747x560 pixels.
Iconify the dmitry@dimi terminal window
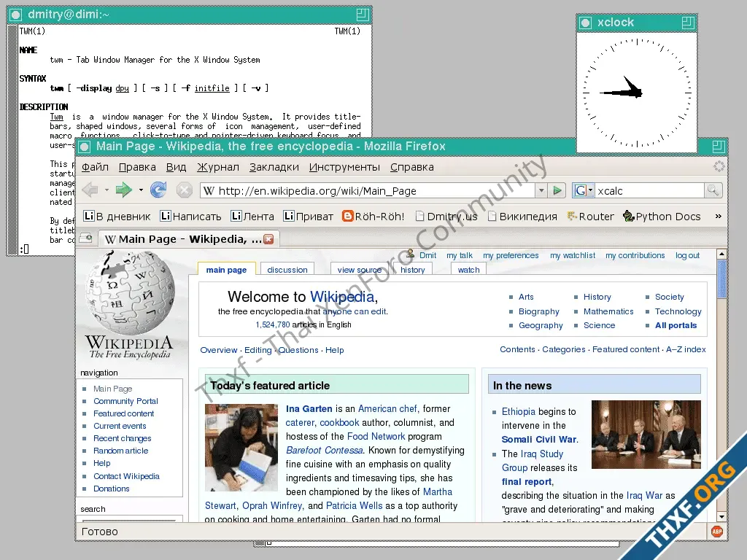point(16,15)
